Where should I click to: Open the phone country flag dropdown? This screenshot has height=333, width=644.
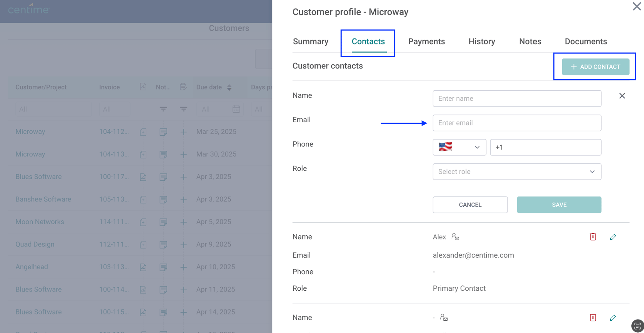tap(459, 147)
